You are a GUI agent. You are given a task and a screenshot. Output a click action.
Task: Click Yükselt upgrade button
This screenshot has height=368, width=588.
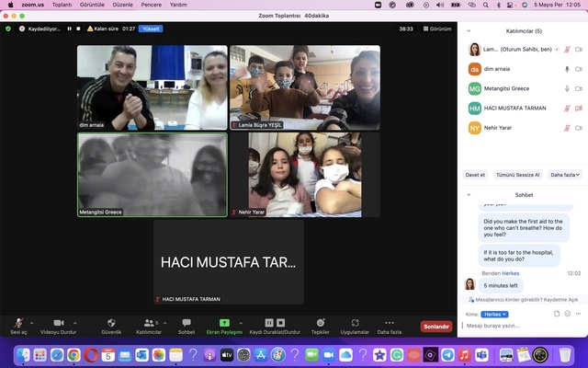150,29
